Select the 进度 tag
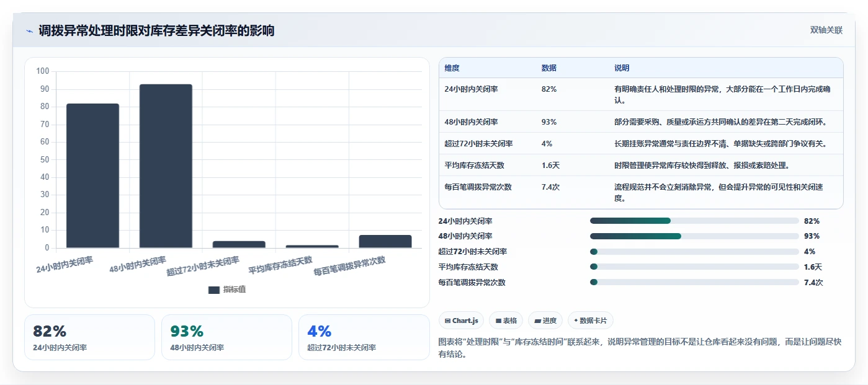Screen dimensions: 868x385 tap(545, 321)
